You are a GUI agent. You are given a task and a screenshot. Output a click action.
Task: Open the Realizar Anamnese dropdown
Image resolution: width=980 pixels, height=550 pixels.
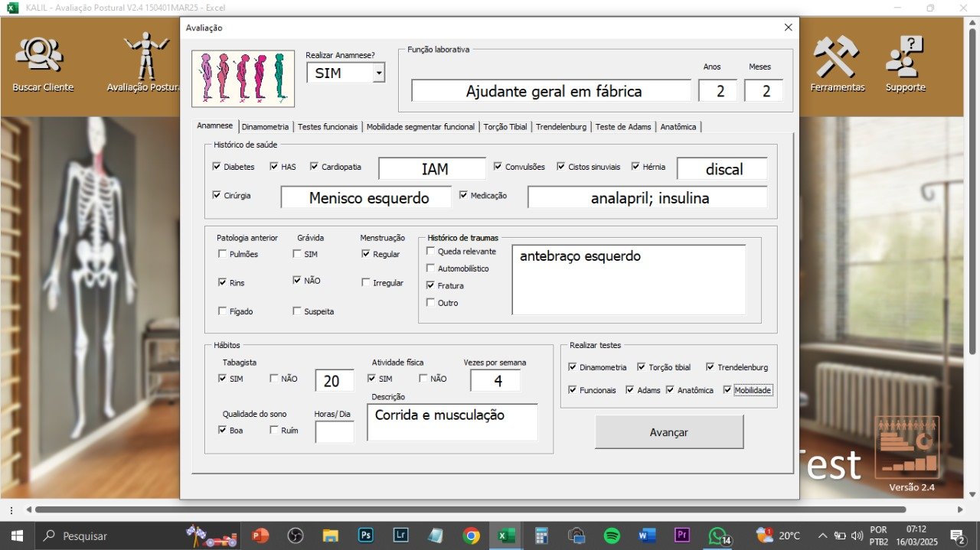coord(377,73)
